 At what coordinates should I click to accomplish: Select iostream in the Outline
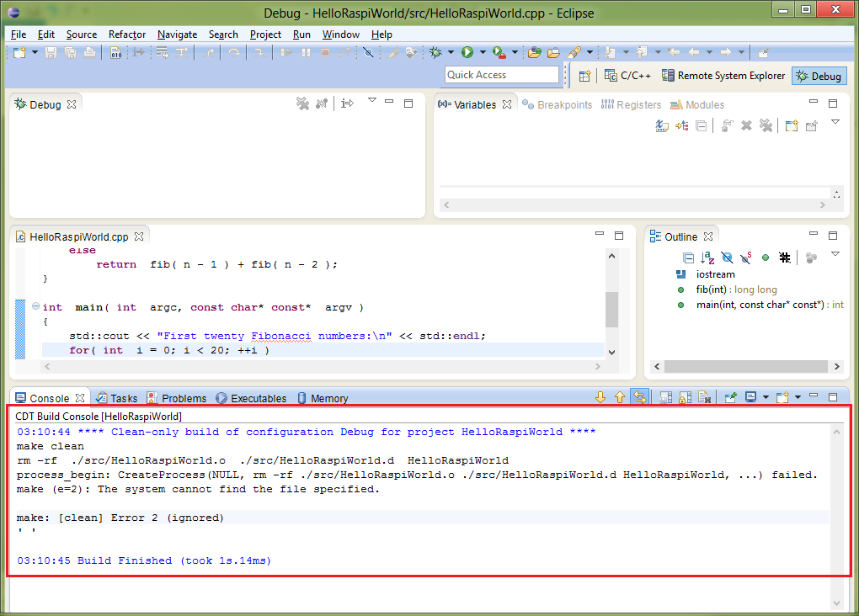(715, 274)
